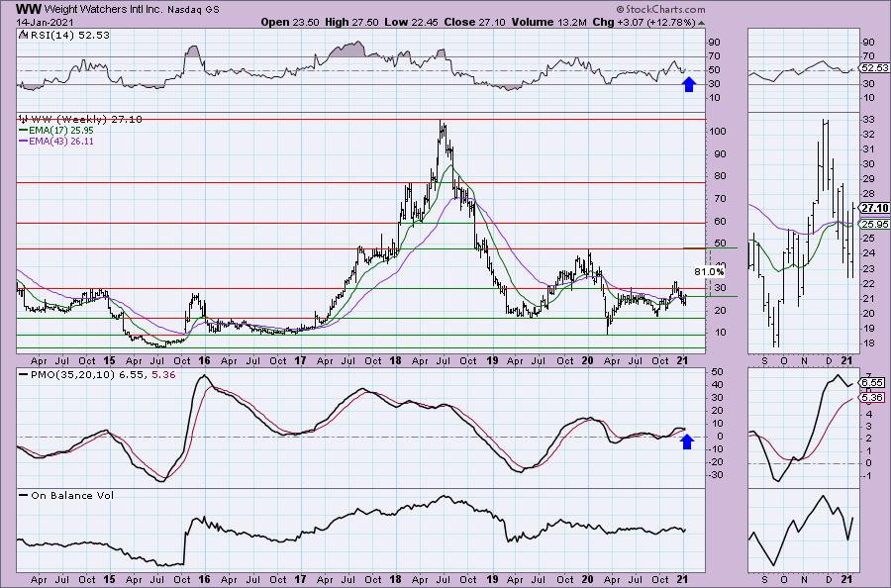Screen dimensions: 891x588
Task: Click the 33 price label on the zoom panel axis
Action: coord(868,120)
